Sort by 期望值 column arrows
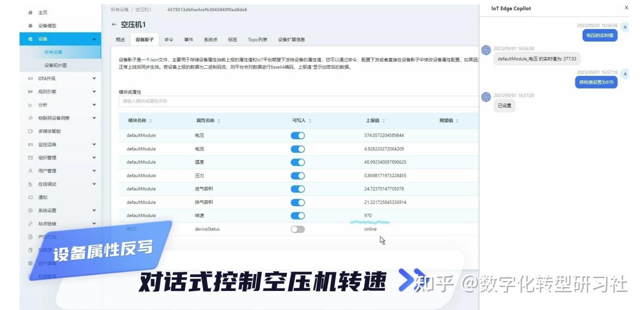This screenshot has height=310, width=644. pyautogui.click(x=457, y=121)
